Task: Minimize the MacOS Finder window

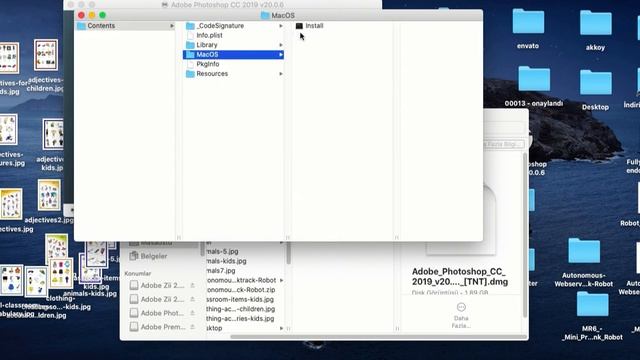Action: [x=92, y=15]
